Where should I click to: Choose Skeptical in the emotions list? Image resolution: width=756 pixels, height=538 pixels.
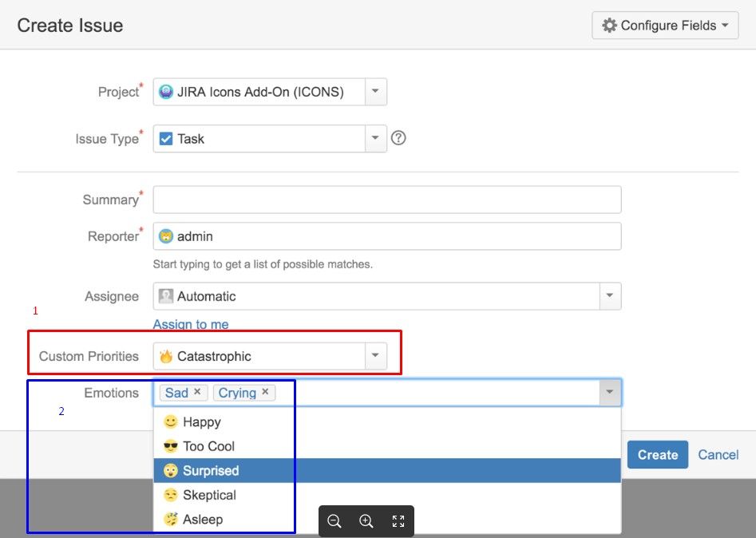pyautogui.click(x=387, y=495)
